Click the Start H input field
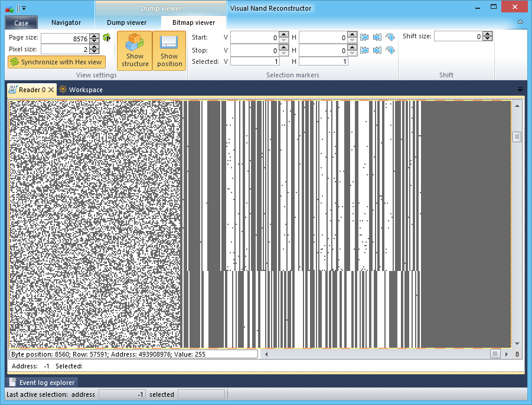Image resolution: width=532 pixels, height=405 pixels. pos(324,37)
